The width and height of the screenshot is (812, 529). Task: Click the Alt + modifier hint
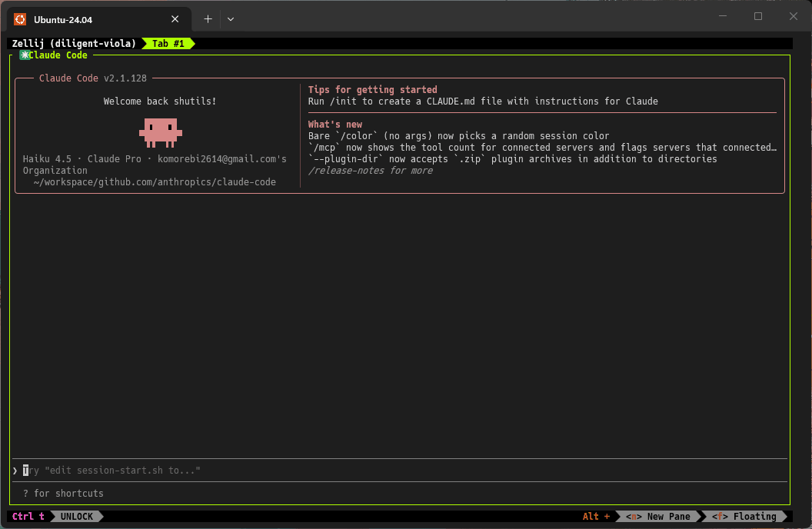[x=596, y=517]
